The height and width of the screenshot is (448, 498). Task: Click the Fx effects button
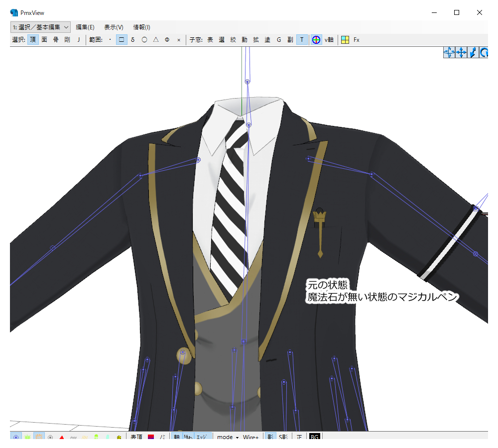coord(357,40)
